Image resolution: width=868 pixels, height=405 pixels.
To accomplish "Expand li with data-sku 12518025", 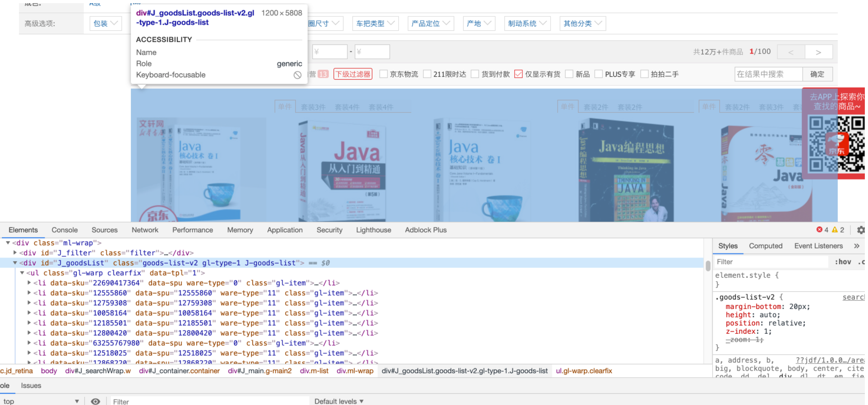I will click(29, 353).
